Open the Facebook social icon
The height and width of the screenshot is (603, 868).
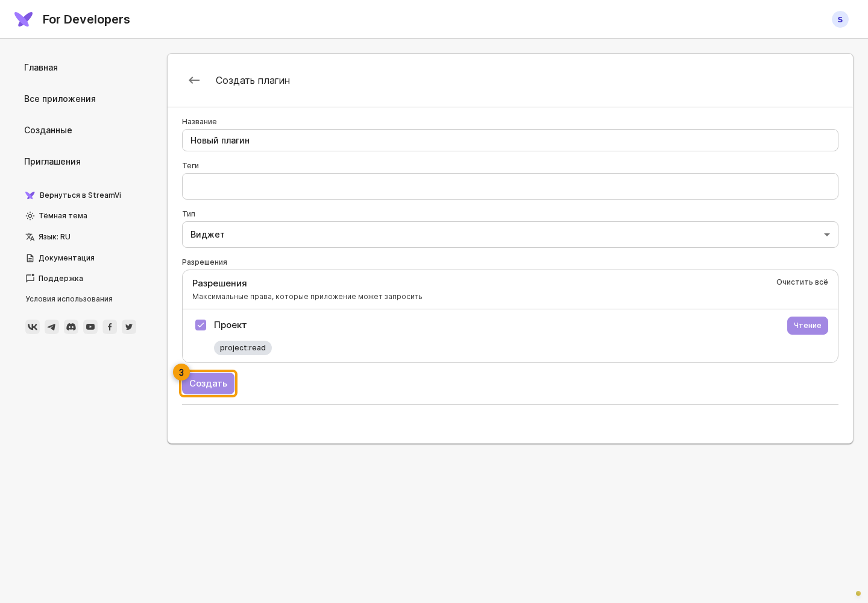click(x=110, y=327)
